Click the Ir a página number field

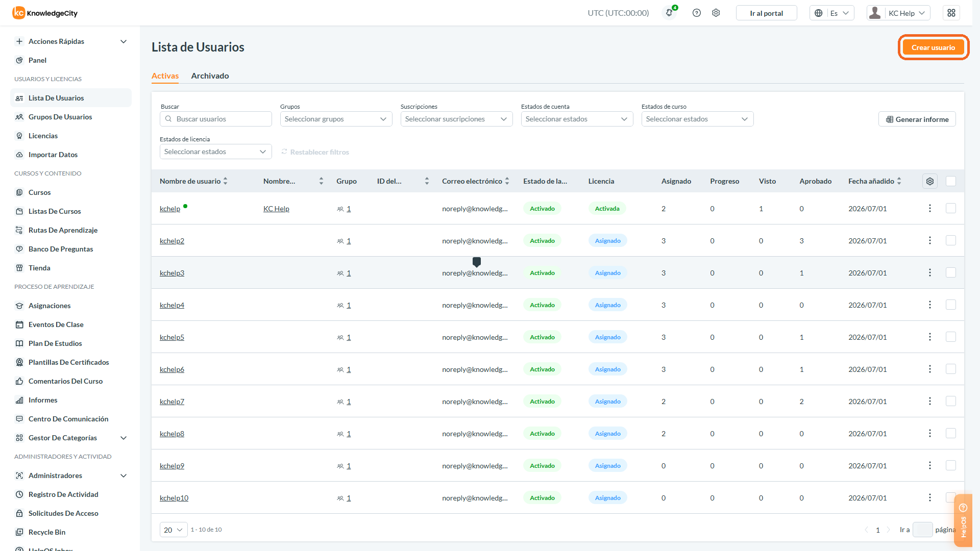(922, 530)
